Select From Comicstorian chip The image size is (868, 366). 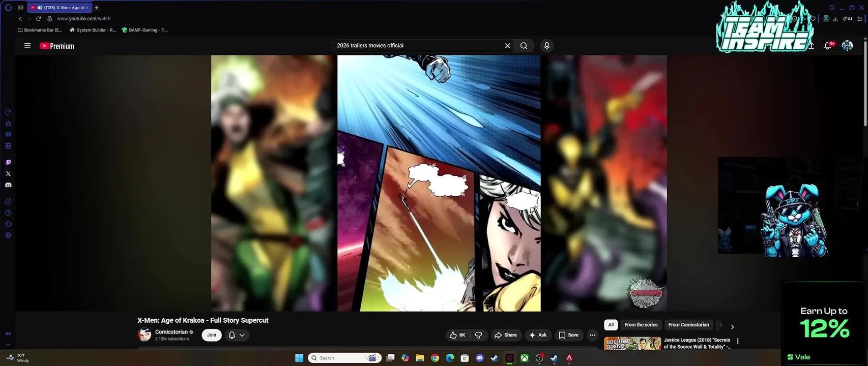[688, 325]
